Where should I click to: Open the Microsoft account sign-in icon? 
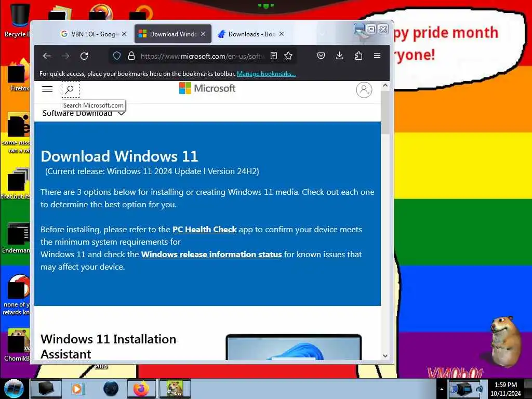click(x=364, y=90)
